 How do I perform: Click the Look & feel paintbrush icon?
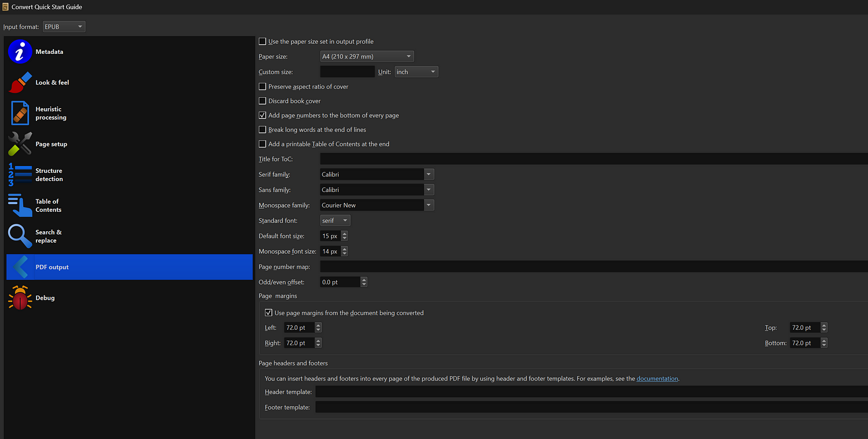pyautogui.click(x=20, y=82)
